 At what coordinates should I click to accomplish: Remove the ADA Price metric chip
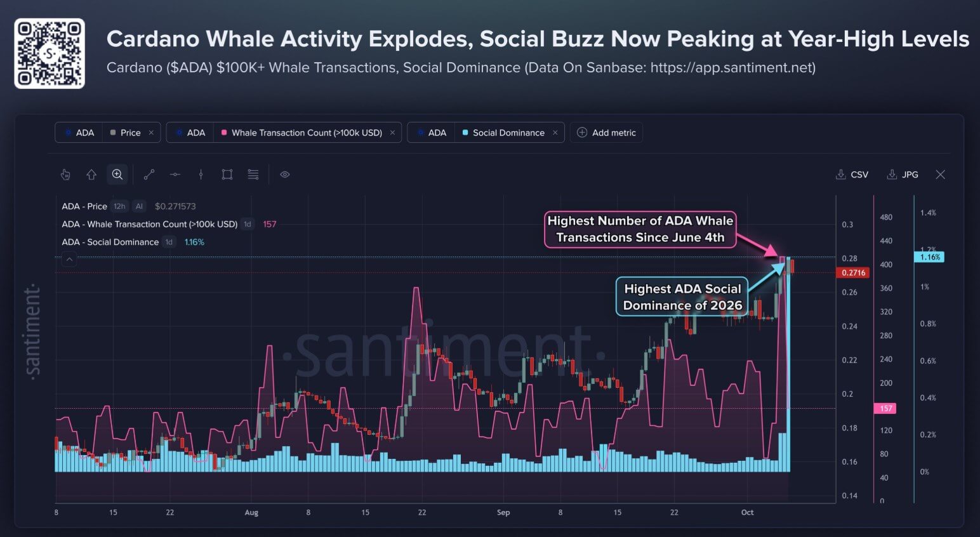point(151,133)
